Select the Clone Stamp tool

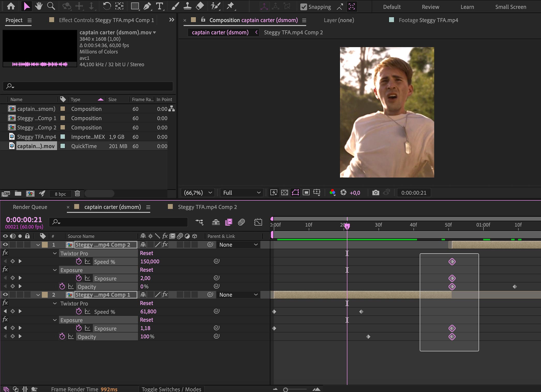pos(187,6)
